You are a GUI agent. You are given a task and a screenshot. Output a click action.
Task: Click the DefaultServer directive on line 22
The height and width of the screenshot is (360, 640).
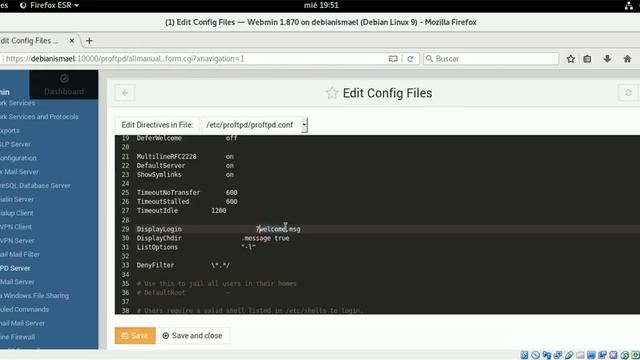161,165
